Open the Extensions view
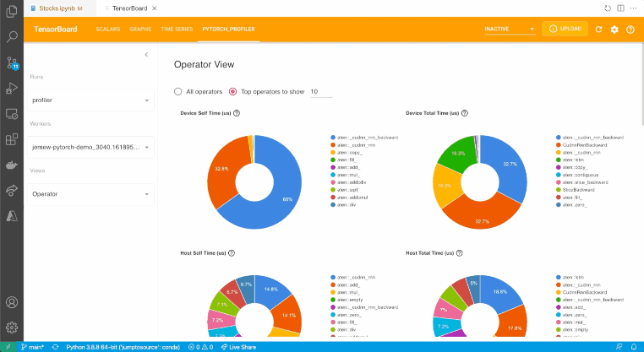Screen dimensions: 644x352 pos(12,139)
